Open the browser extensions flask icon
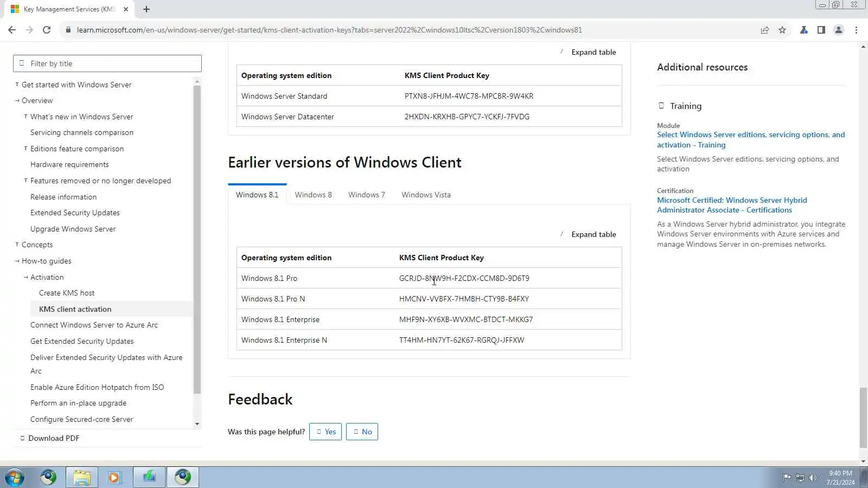Image resolution: width=868 pixels, height=488 pixels. click(804, 30)
